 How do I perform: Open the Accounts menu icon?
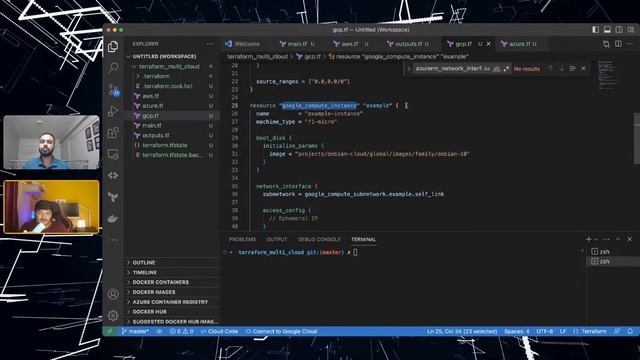coord(113,294)
